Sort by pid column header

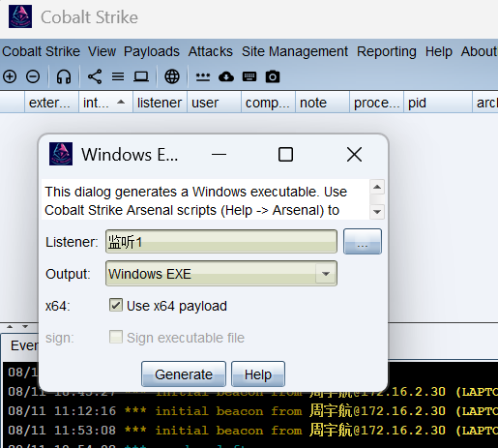(x=438, y=103)
